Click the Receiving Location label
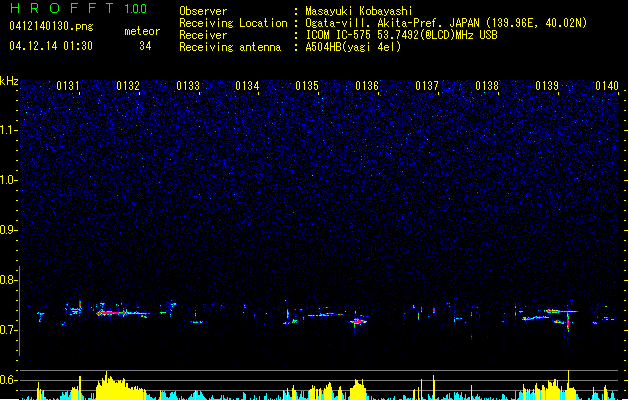The width and height of the screenshot is (629, 400). pyautogui.click(x=233, y=23)
